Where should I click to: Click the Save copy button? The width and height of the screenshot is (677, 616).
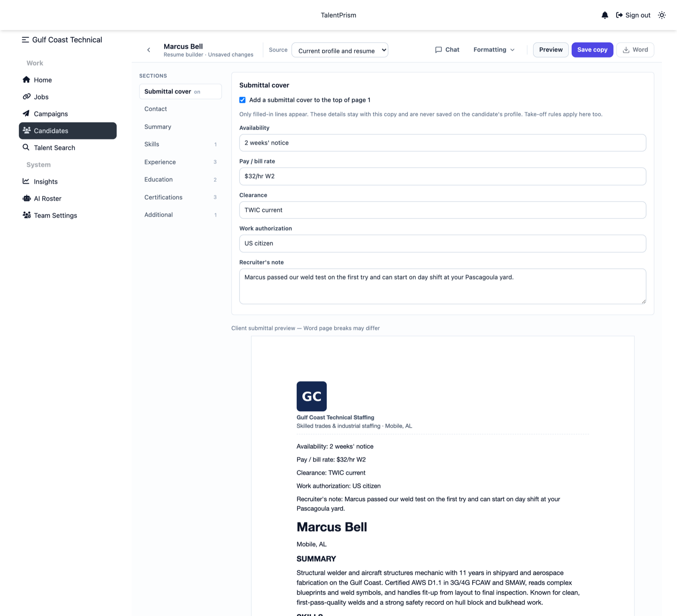592,50
